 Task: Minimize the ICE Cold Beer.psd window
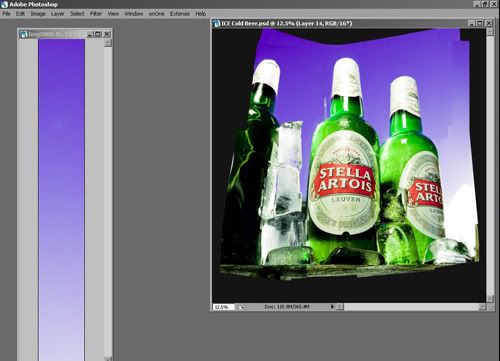point(471,23)
